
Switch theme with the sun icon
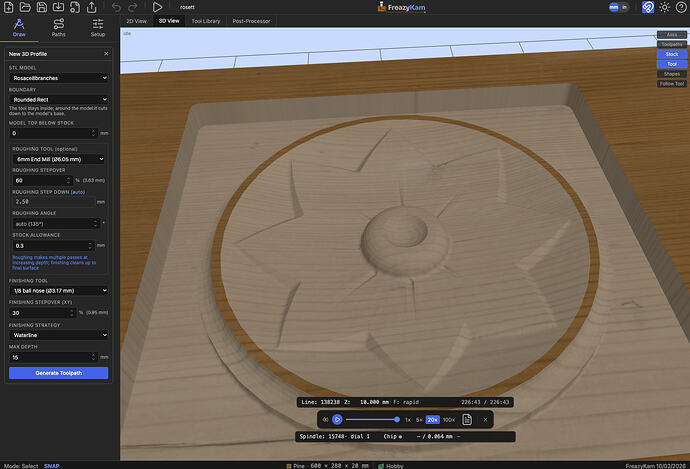click(x=664, y=7)
